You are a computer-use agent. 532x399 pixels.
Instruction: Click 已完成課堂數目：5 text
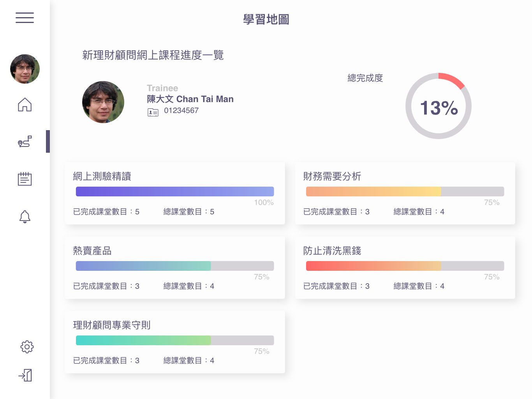[x=106, y=212]
